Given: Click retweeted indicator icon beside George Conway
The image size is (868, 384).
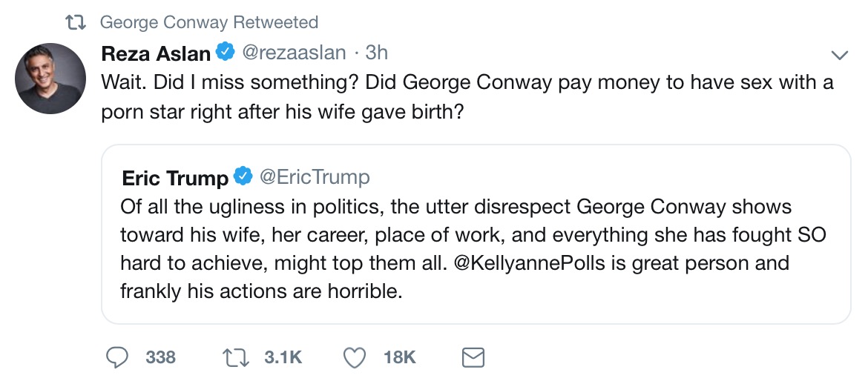Looking at the screenshot, I should coord(76,23).
